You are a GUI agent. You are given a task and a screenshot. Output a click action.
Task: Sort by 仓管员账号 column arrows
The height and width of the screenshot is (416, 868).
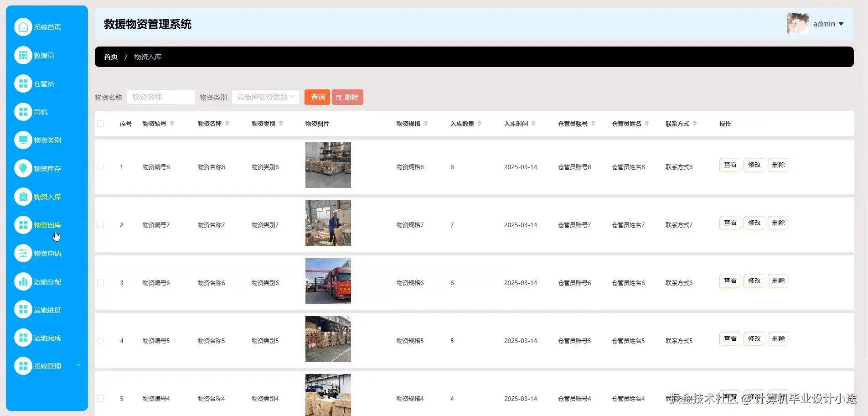pyautogui.click(x=593, y=124)
